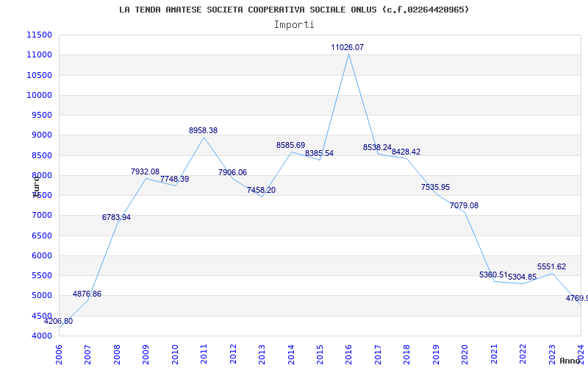Click the 2013 x-axis year label
The height and width of the screenshot is (368, 588).
[262, 355]
